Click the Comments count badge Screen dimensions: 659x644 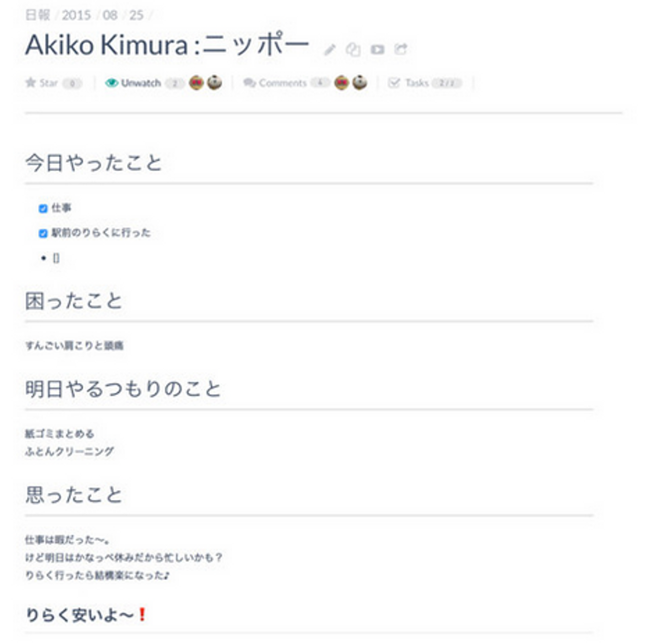[320, 83]
